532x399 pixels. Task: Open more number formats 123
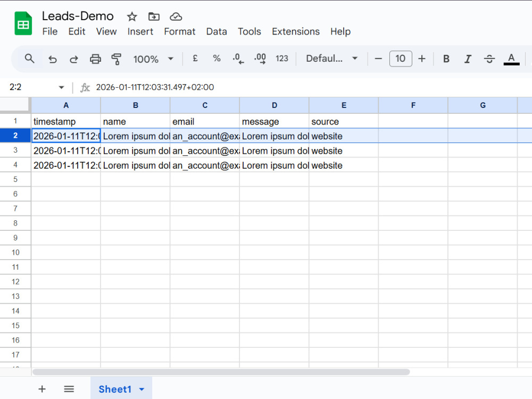281,59
